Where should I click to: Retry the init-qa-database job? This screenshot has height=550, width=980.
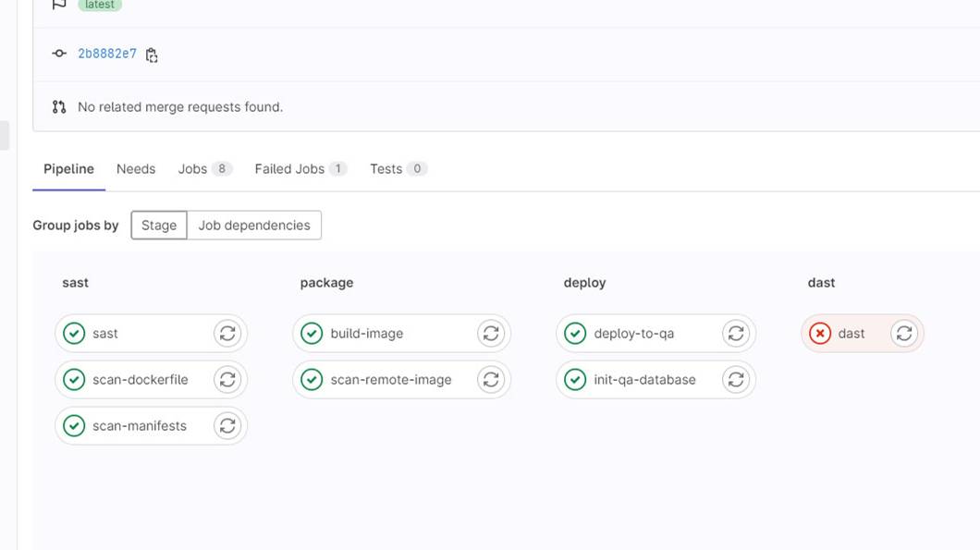click(x=736, y=379)
